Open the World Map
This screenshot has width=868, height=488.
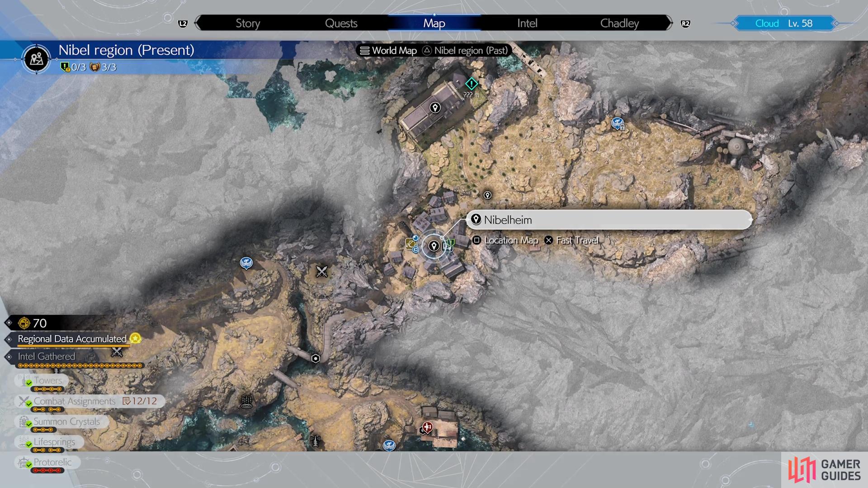coord(388,51)
